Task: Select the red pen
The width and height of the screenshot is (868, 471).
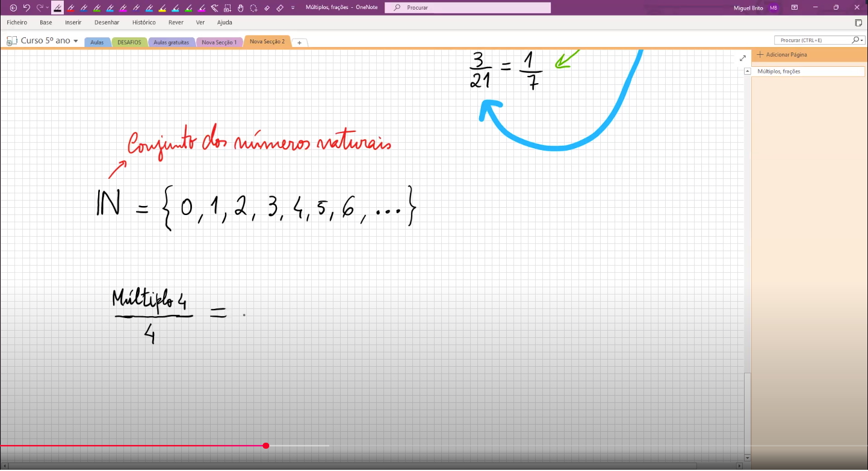Action: pos(70,8)
